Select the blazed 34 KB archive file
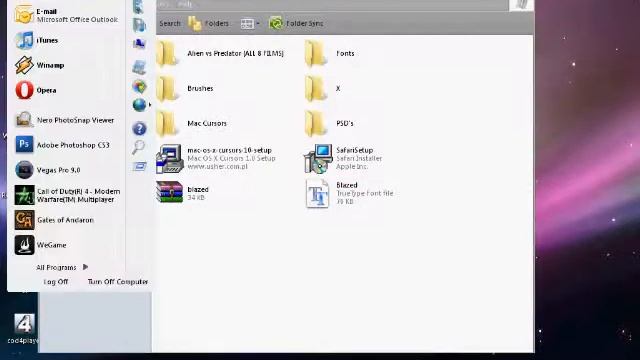This screenshot has width=640, height=360. [182, 192]
